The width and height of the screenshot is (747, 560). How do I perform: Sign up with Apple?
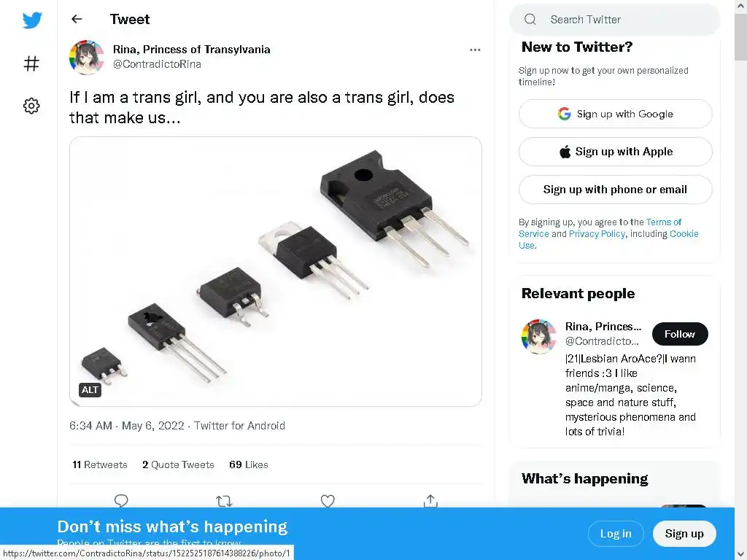(x=615, y=152)
